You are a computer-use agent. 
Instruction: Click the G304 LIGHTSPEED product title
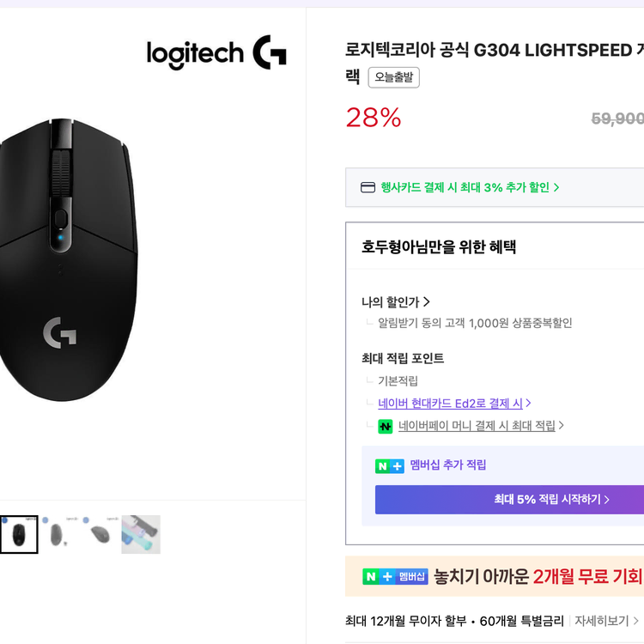tap(494, 50)
